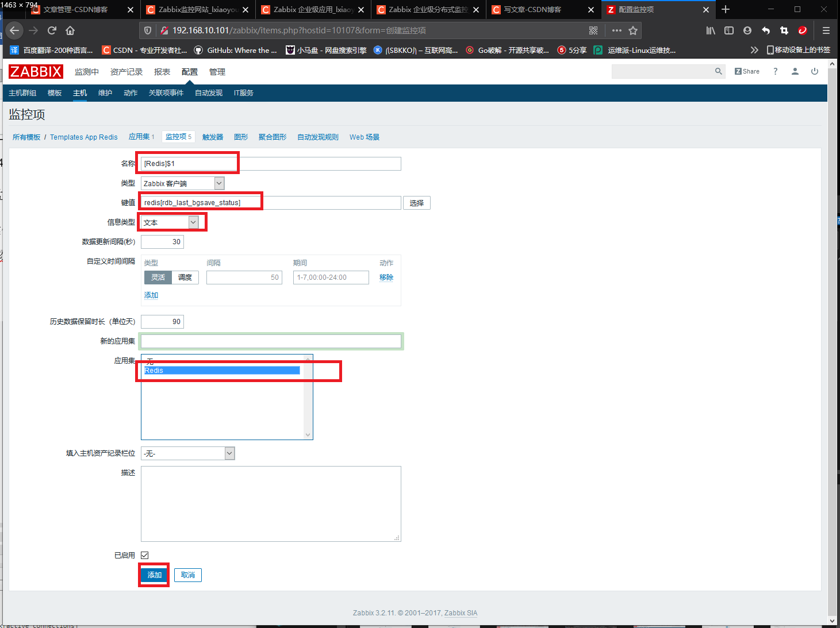Reload the page with refresh icon
840x628 pixels.
coord(52,30)
